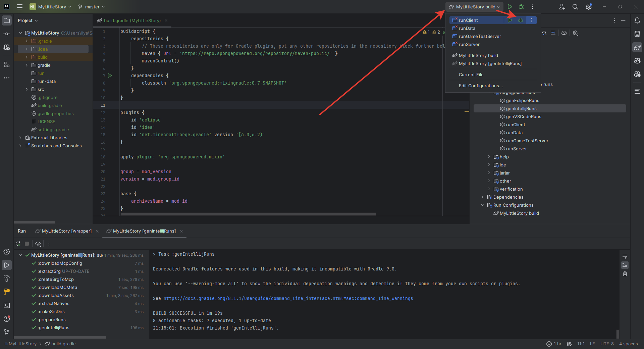Toggle the eye icon in Run toolbar

tap(38, 244)
